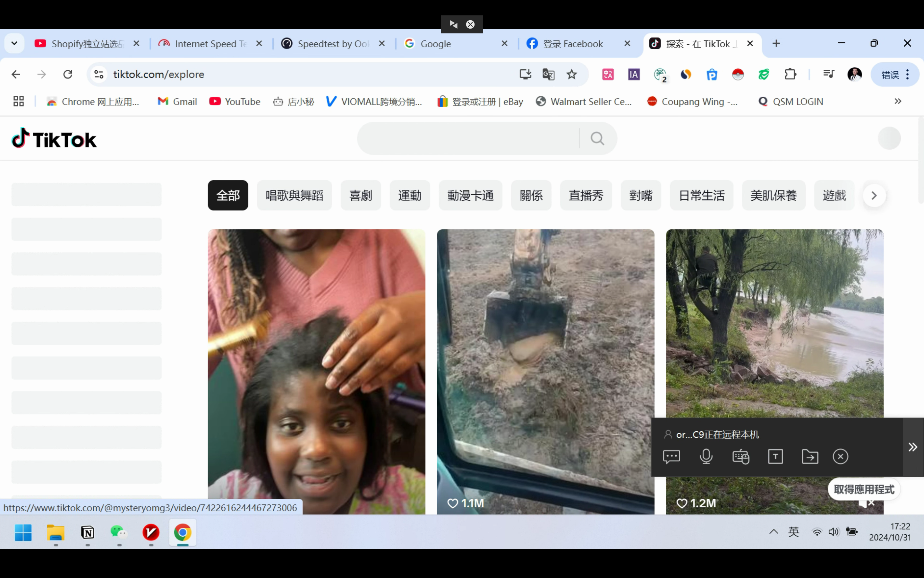This screenshot has width=924, height=578.
Task: Open the Chrome profile avatar
Action: pyautogui.click(x=854, y=74)
